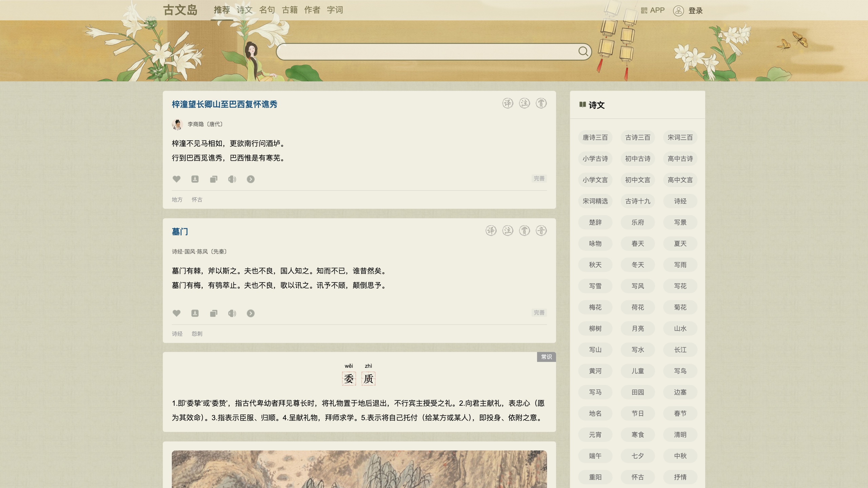Click the login user avatar icon
Screen dimensions: 868x488
(x=678, y=11)
